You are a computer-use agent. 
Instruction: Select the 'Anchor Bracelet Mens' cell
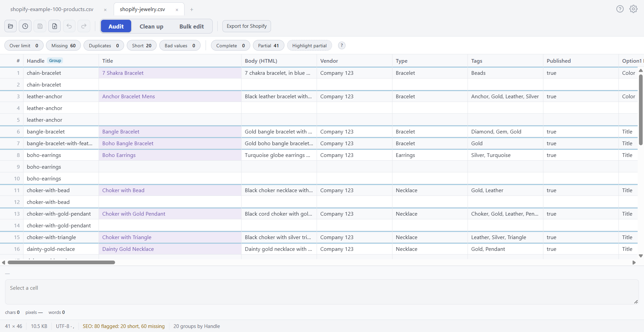click(x=170, y=96)
